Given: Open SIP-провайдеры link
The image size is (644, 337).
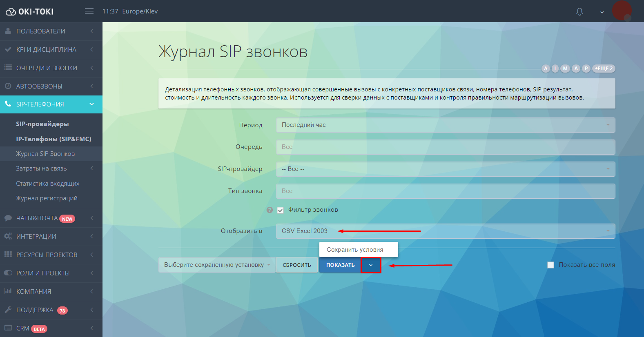Looking at the screenshot, I should click(42, 124).
